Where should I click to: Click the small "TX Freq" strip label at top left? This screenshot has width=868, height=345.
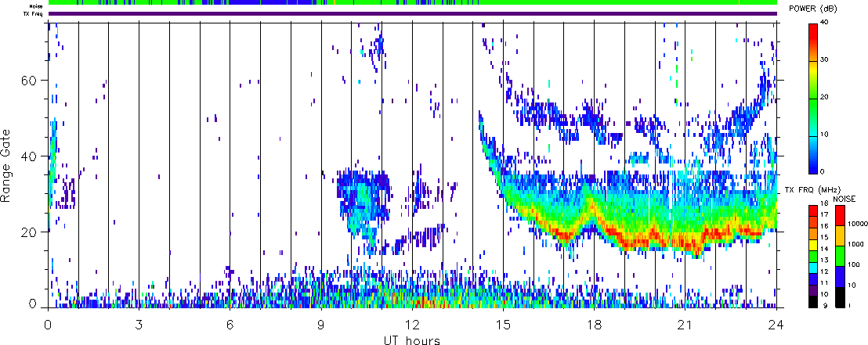[34, 13]
